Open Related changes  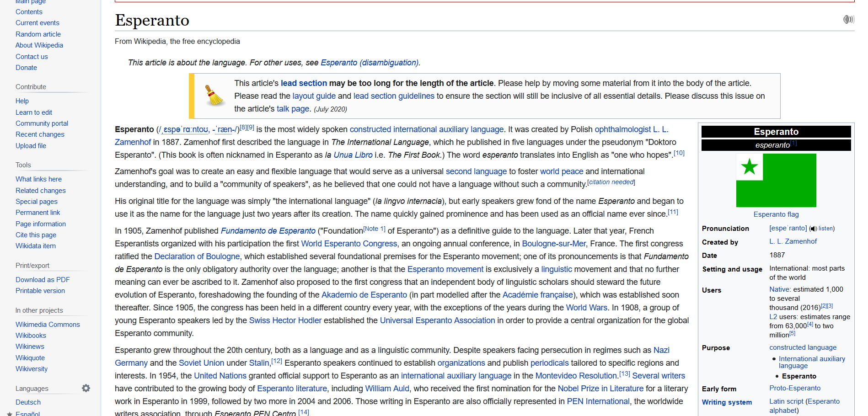(41, 191)
